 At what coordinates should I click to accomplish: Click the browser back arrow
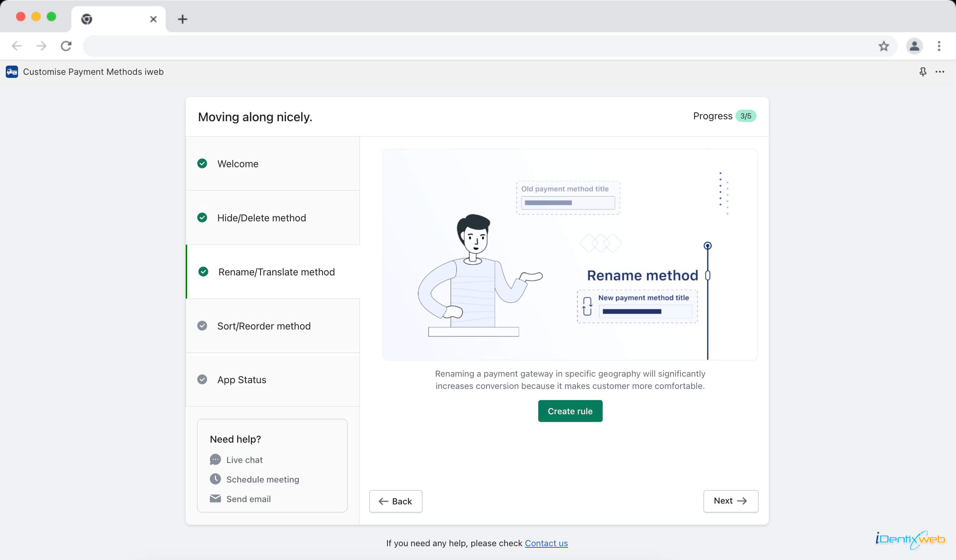[x=17, y=46]
